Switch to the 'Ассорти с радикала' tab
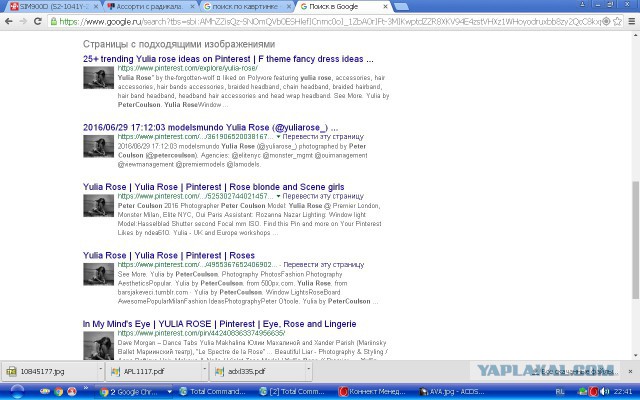The image size is (640, 400). point(150,7)
